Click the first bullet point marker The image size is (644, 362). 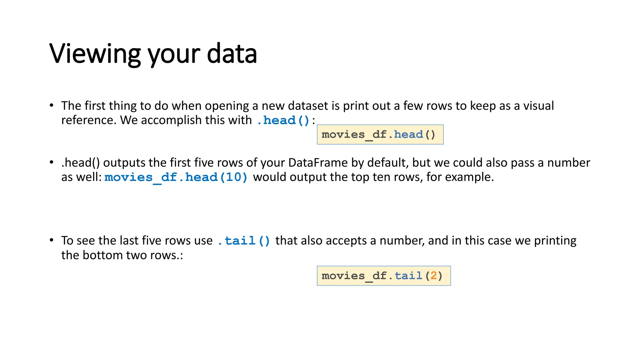52,106
